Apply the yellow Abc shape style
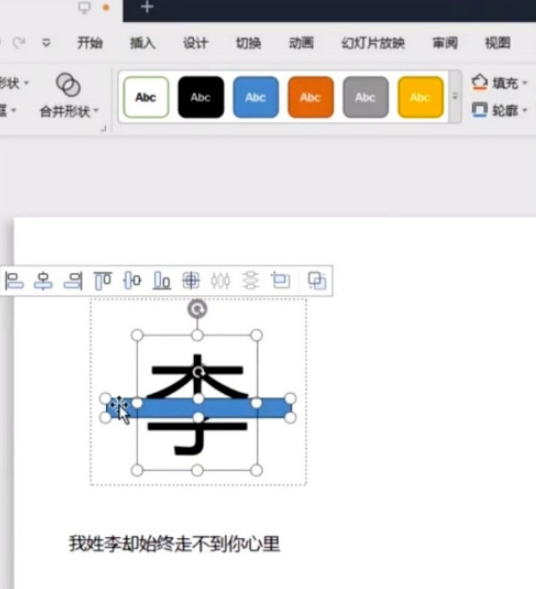The image size is (536, 589). pos(420,97)
